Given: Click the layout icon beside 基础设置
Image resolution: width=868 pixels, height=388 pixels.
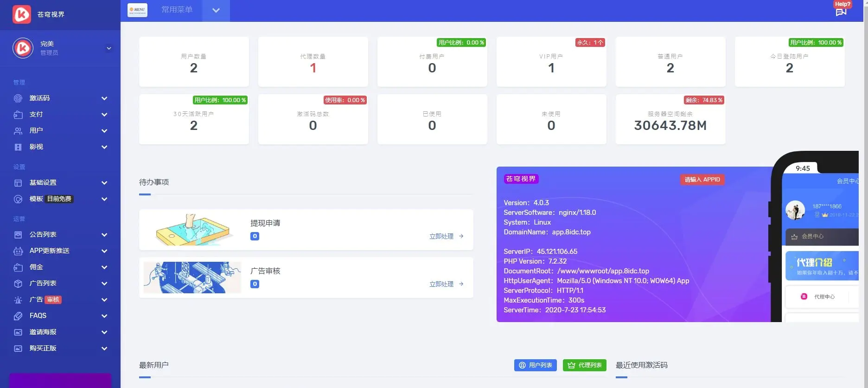Looking at the screenshot, I should click(18, 183).
